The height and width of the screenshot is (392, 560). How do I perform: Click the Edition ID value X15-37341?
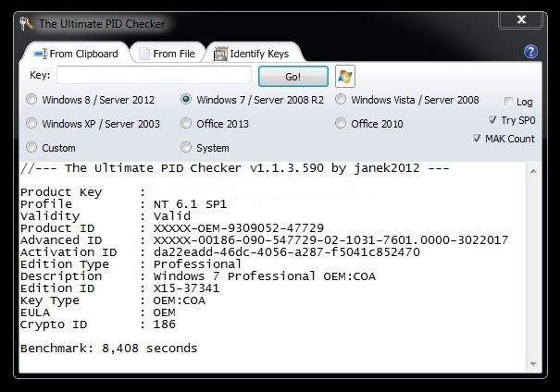[186, 288]
